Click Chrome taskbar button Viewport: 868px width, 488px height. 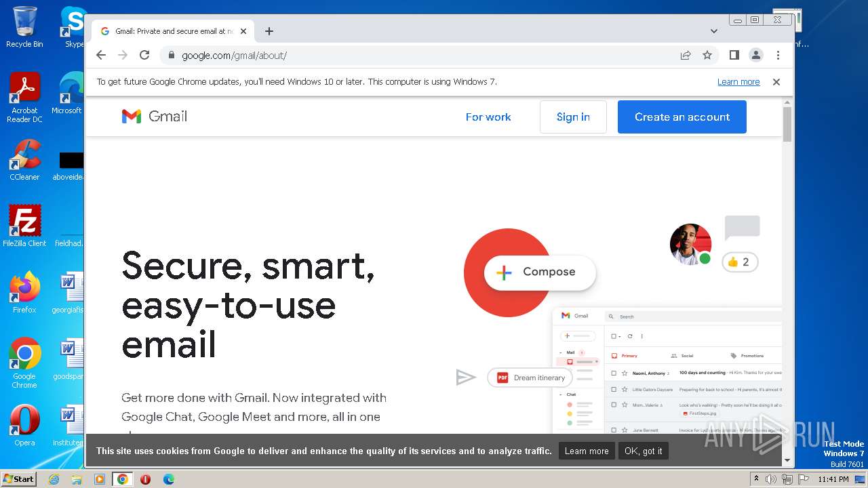tap(122, 479)
